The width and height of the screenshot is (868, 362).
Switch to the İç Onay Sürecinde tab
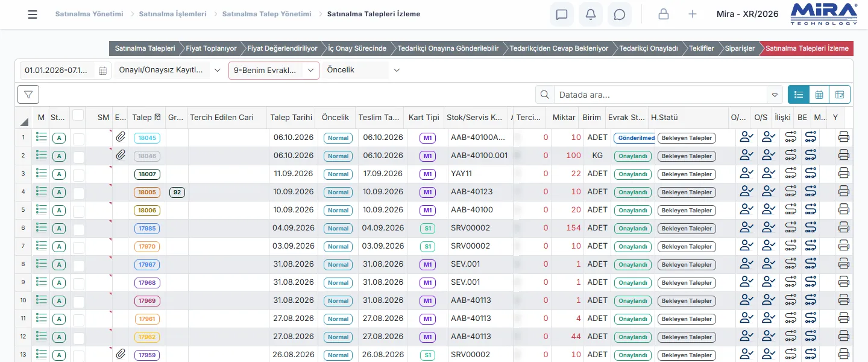click(x=357, y=48)
